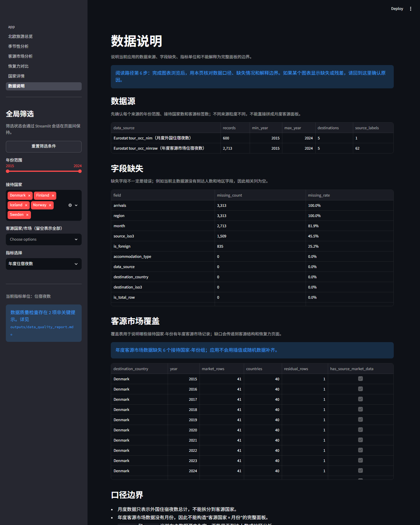Remove the Finland tag

[53, 196]
